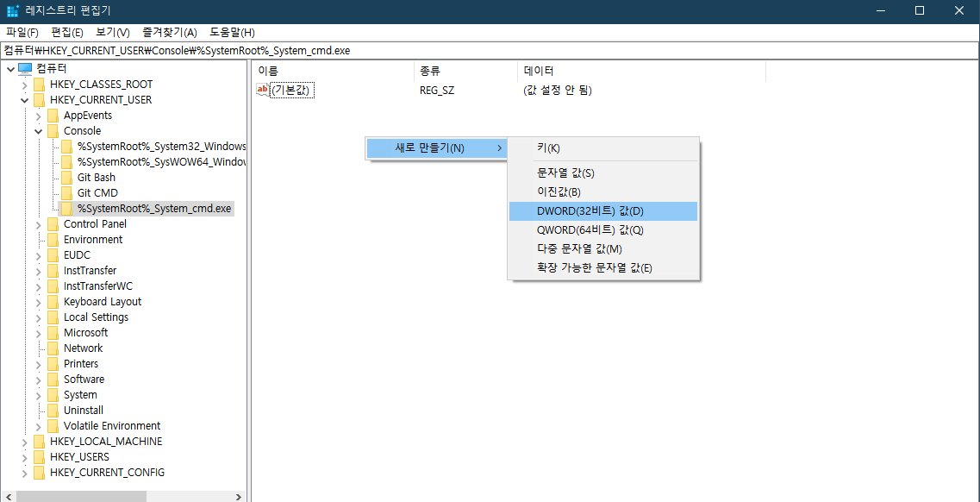980x502 pixels.
Task: Choose DWORD(32비트) 값(D) from submenu
Action: click(603, 211)
